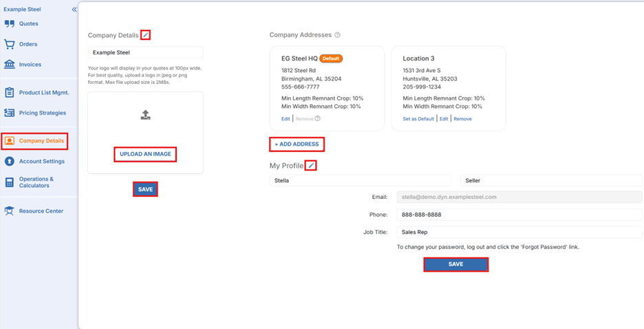The image size is (644, 329).
Task: Save the My Profile changes
Action: tap(455, 264)
